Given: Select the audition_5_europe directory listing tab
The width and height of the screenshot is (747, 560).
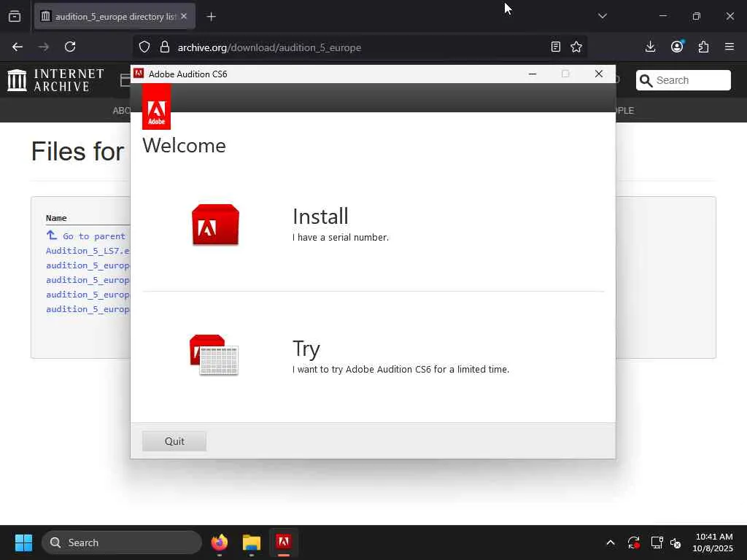Looking at the screenshot, I should tap(115, 17).
